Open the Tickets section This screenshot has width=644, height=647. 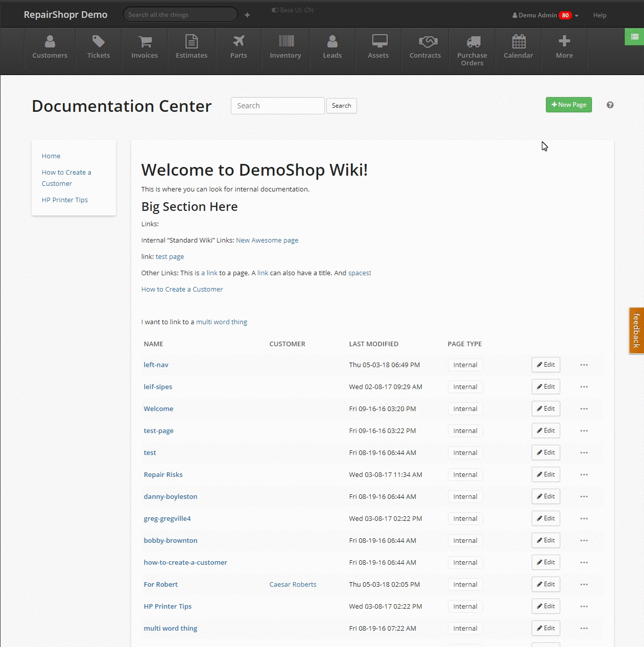(x=99, y=48)
